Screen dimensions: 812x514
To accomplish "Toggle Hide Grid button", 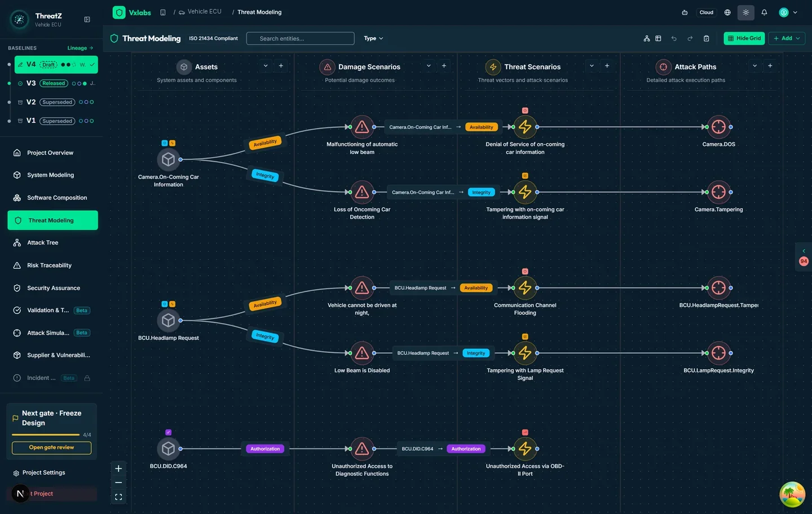I will (x=744, y=38).
